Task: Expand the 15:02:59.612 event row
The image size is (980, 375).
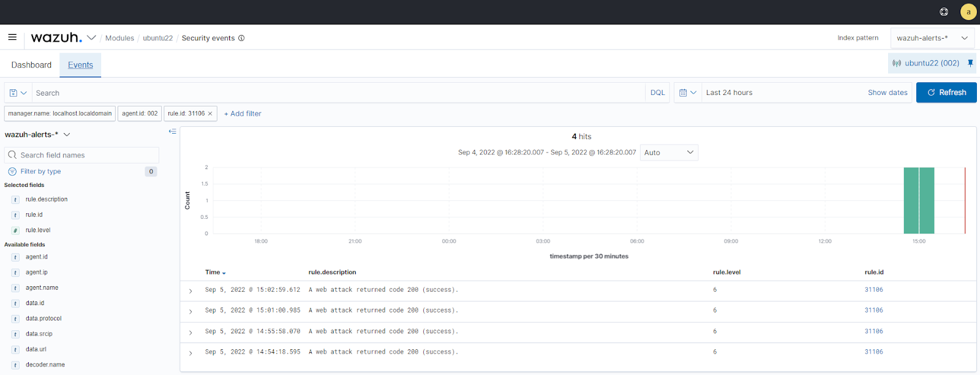Action: (x=190, y=290)
